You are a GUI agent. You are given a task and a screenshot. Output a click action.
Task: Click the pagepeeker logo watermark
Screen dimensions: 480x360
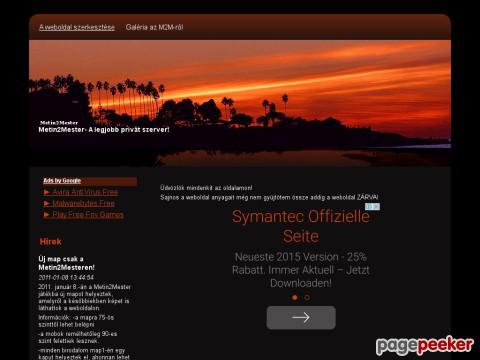[x=425, y=345]
